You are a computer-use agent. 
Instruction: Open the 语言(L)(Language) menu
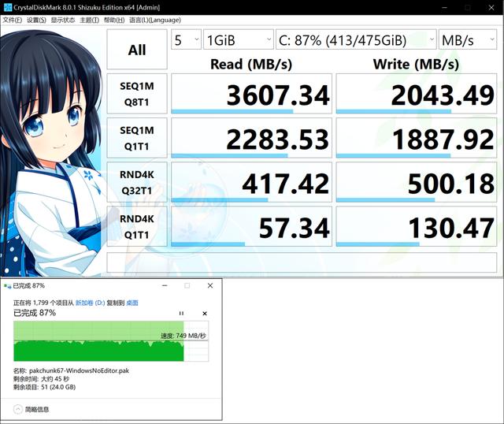click(155, 20)
